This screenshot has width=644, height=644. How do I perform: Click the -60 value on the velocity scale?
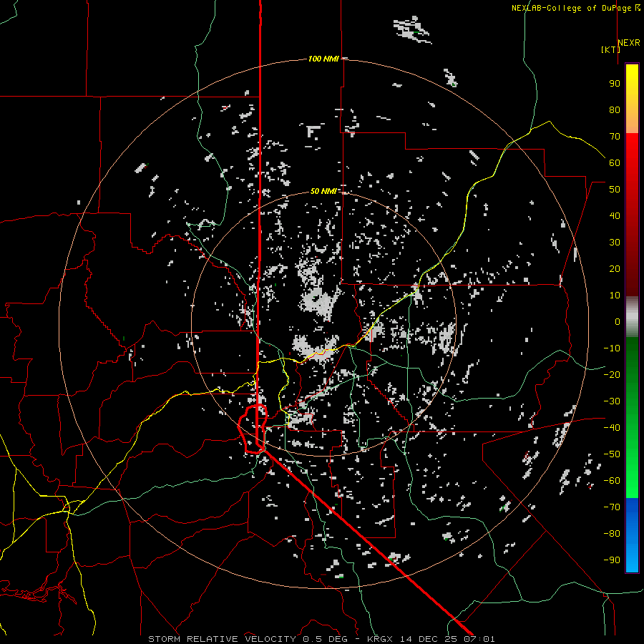(612, 481)
